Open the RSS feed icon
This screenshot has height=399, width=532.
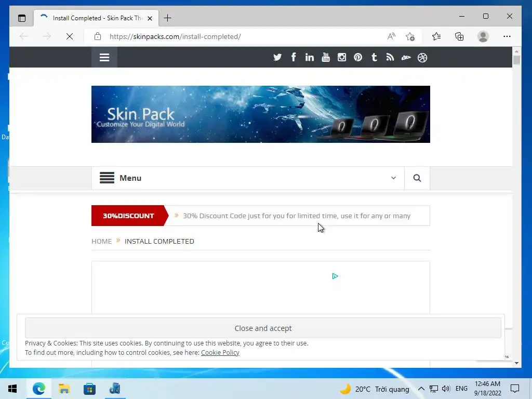390,57
